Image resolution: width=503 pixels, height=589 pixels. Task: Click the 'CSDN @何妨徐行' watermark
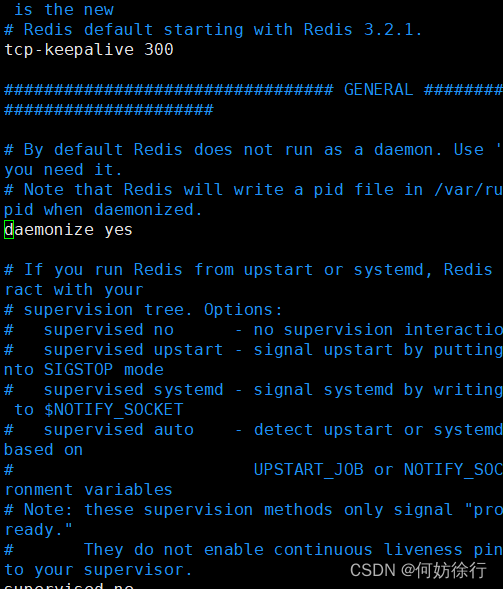point(418,570)
